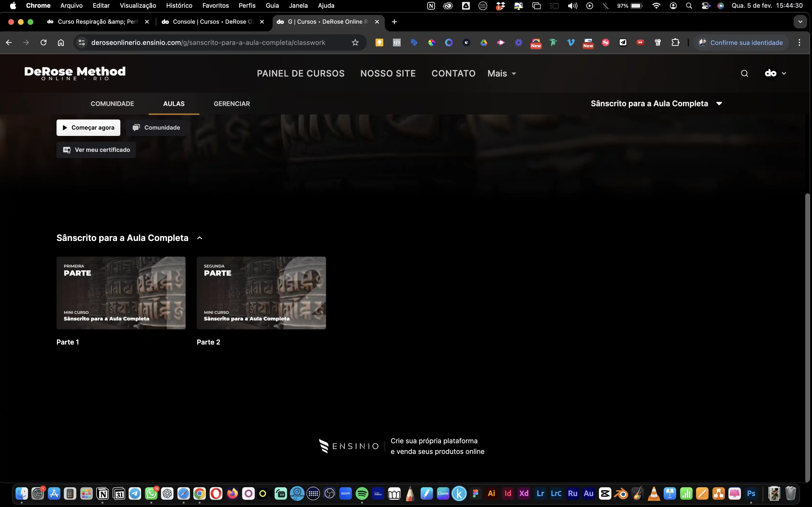The height and width of the screenshot is (507, 812).
Task: Click the Começar agora button
Action: click(x=88, y=128)
